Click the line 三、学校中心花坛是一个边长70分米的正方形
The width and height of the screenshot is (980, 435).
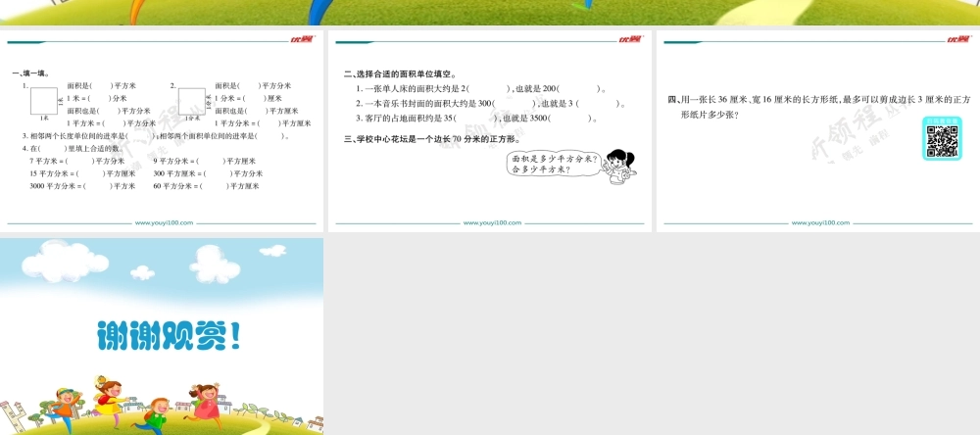click(433, 139)
